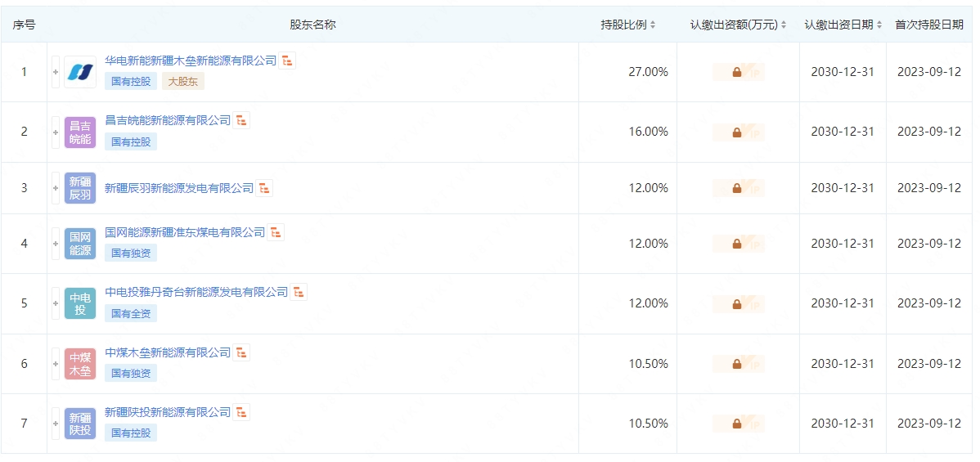Click equity structure icon beside 中煤木垒新能源有限公司
Screen dimensions: 980x462
[241, 352]
